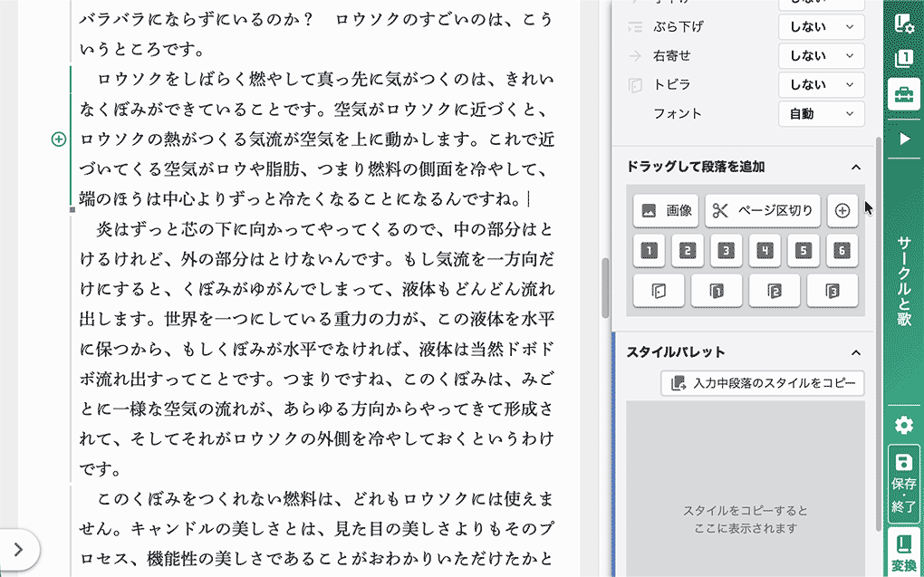Click the 右寄せ arrow icon

click(x=635, y=56)
